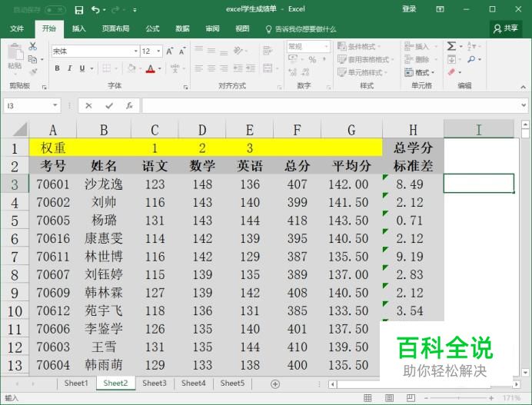532x405 pixels.
Task: Toggle the AutoSave switch
Action: tap(55, 10)
